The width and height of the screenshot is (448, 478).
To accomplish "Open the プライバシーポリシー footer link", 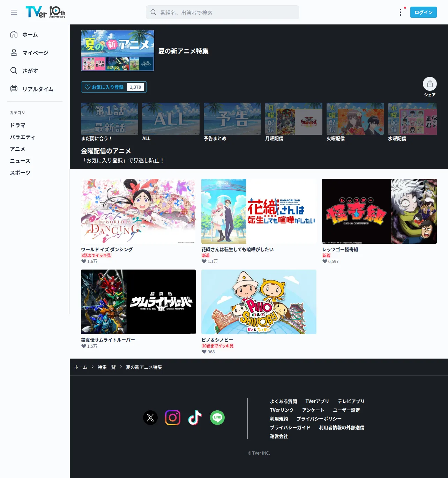I will (x=319, y=419).
